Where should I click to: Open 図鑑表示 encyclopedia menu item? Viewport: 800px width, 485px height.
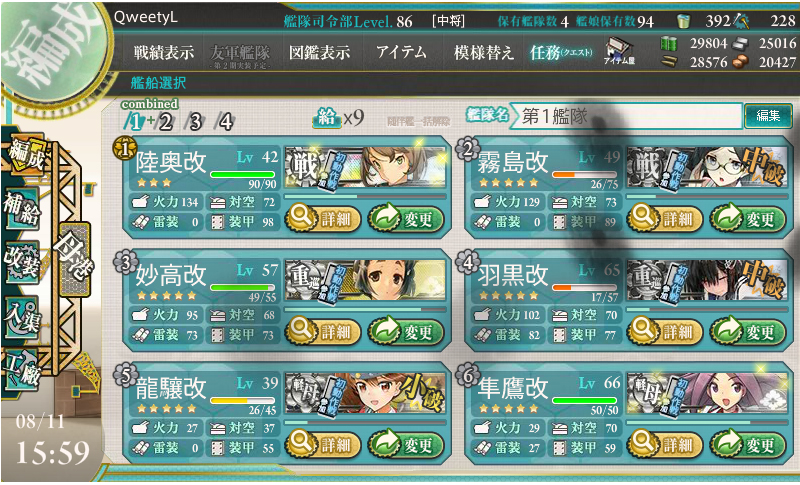click(319, 52)
